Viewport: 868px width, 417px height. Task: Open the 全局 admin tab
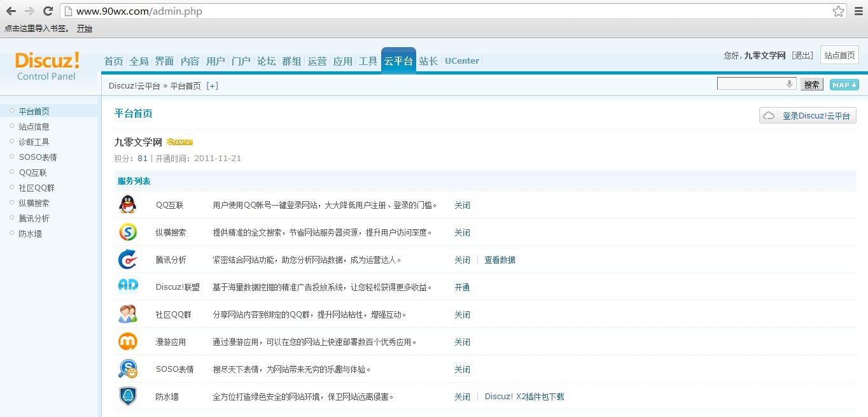[139, 61]
